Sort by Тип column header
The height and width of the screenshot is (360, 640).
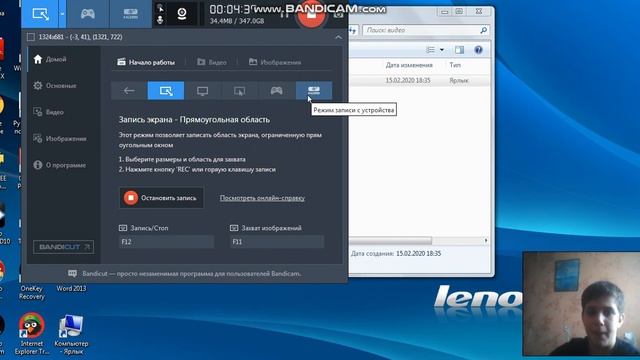455,65
